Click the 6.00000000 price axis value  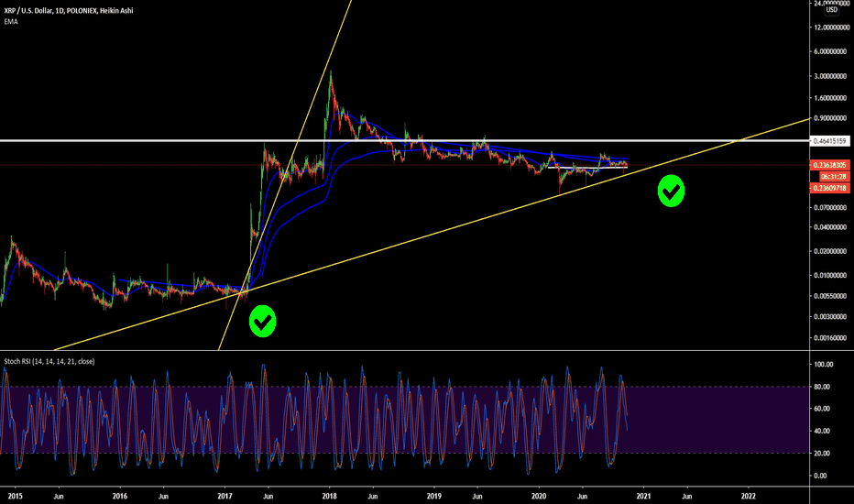[x=830, y=51]
